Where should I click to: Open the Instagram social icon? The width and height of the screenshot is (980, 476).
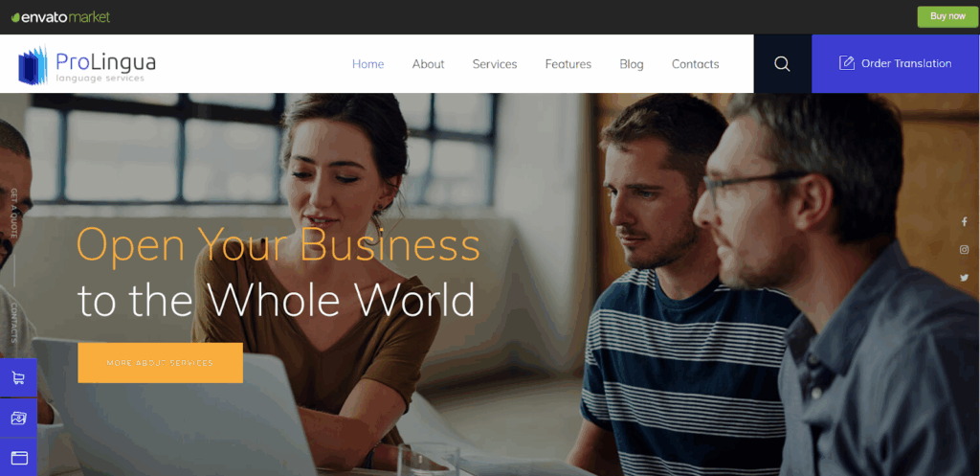tap(964, 250)
